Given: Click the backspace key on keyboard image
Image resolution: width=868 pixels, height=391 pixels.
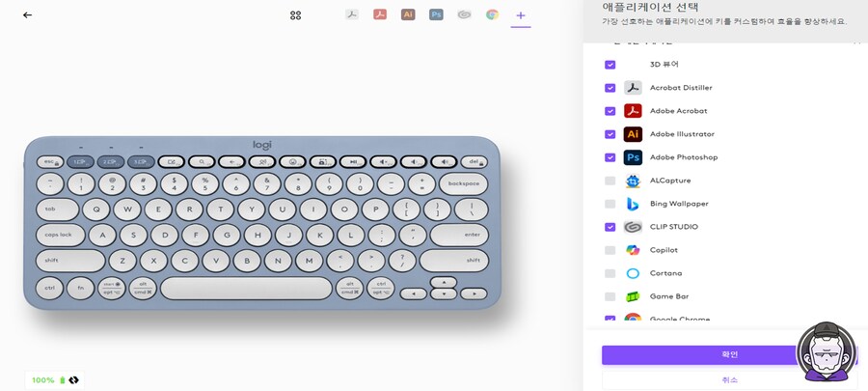Looking at the screenshot, I should (x=464, y=183).
